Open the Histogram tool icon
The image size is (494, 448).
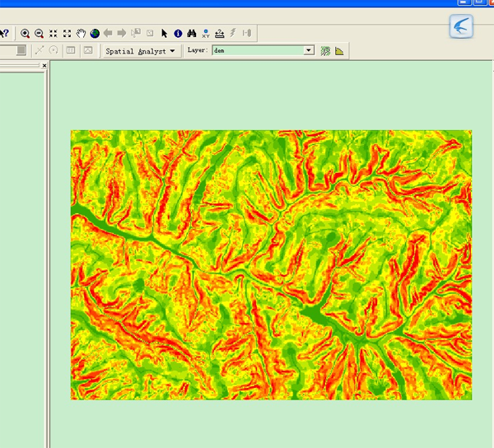(339, 51)
